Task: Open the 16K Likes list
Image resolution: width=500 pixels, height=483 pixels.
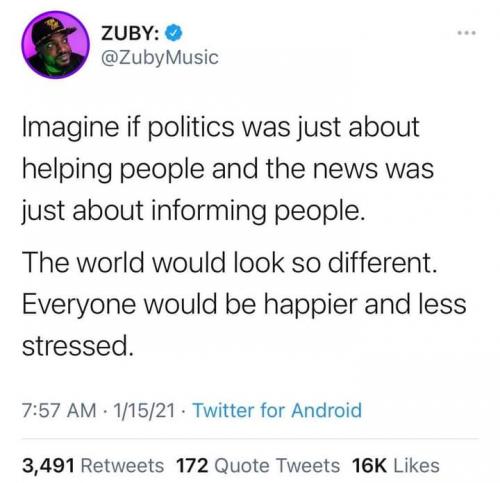Action: coord(395,465)
